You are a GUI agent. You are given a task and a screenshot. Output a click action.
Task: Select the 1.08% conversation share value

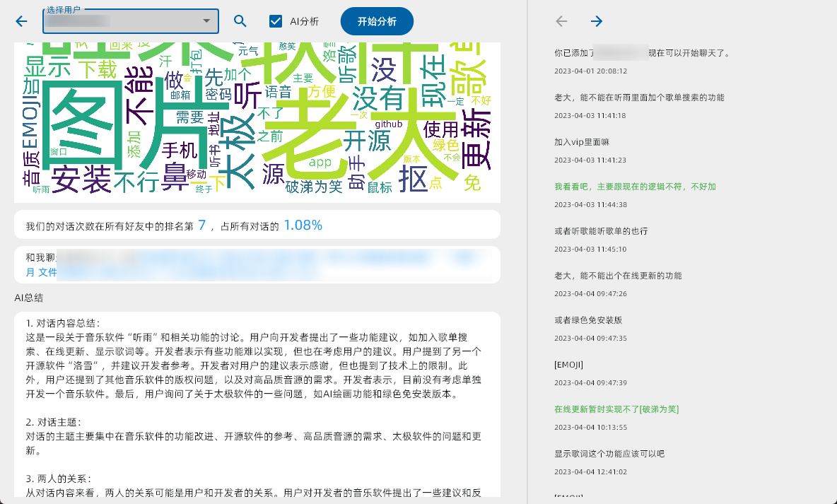(x=303, y=225)
